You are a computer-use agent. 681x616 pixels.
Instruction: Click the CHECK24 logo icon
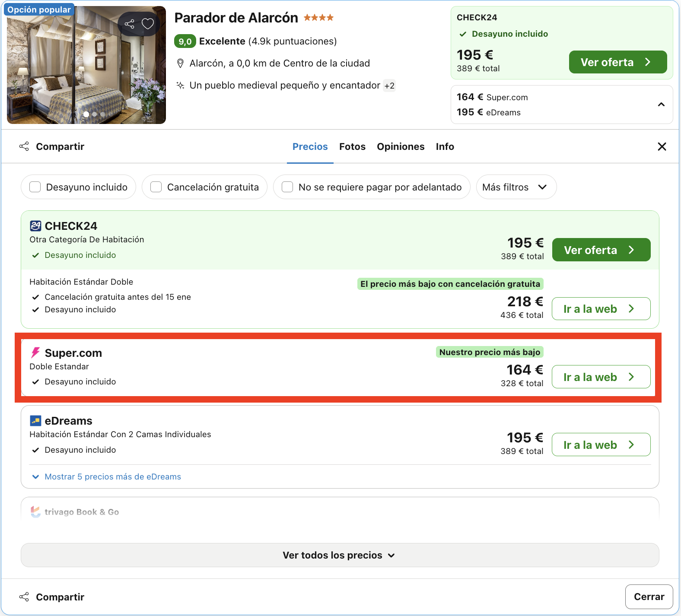[35, 226]
